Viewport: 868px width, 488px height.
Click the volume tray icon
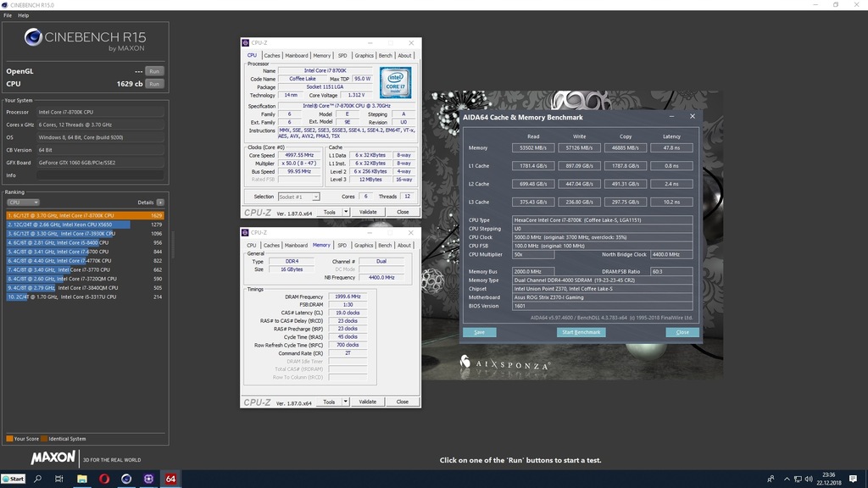click(x=809, y=480)
